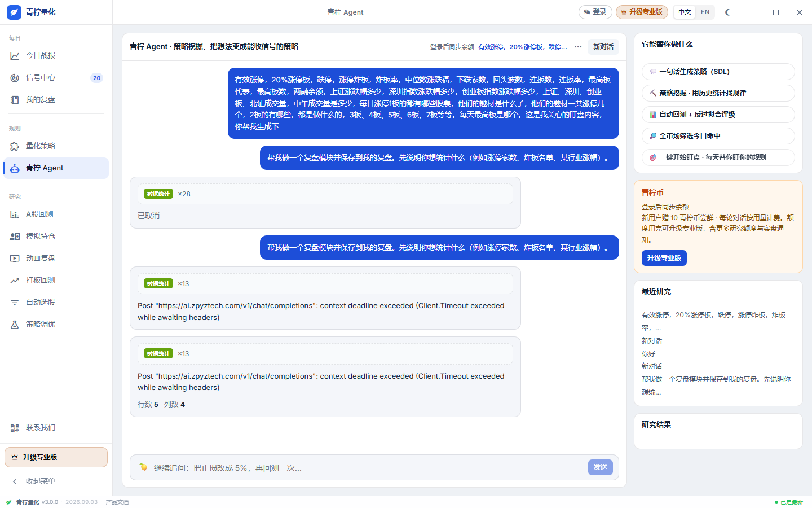
Task: Click 已是最新 update status
Action: point(788,502)
